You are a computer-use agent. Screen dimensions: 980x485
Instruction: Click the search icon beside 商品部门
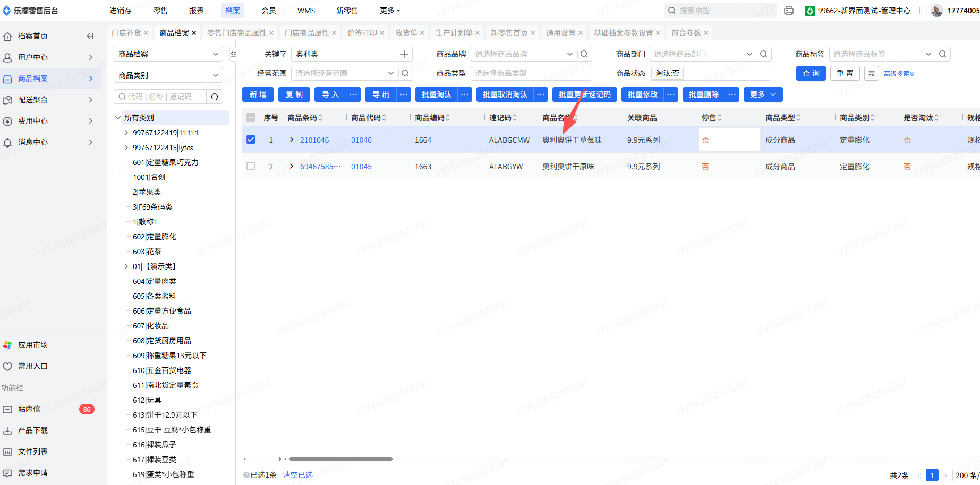(764, 54)
